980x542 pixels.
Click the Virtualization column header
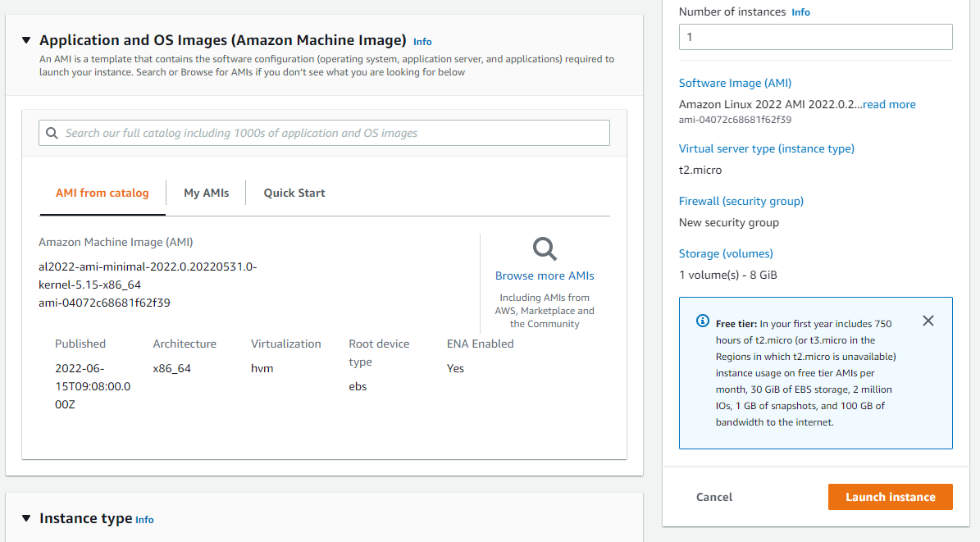285,344
